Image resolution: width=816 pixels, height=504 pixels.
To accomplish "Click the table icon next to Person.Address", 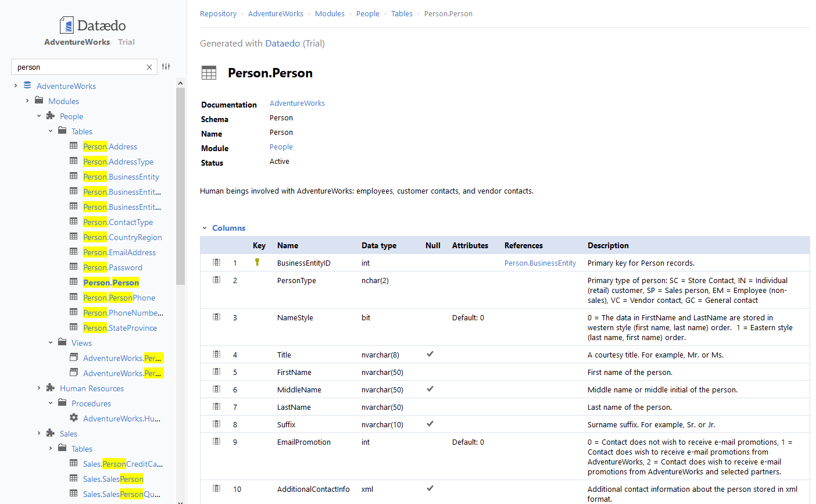I will point(73,146).
